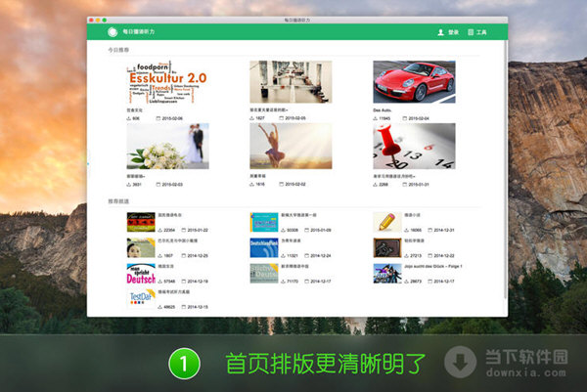Click the calendar icon beside 2014-12-24
This screenshot has width=587, height=392.
point(306,255)
